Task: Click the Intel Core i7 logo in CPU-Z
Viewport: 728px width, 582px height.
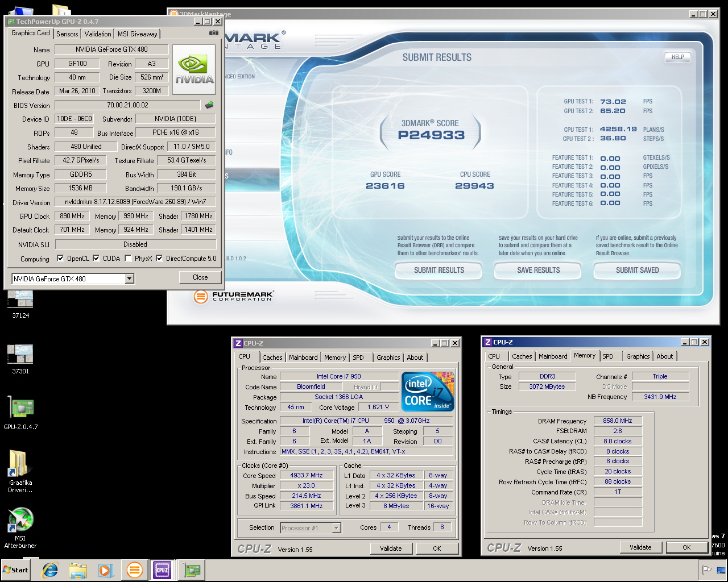Action: coord(428,391)
